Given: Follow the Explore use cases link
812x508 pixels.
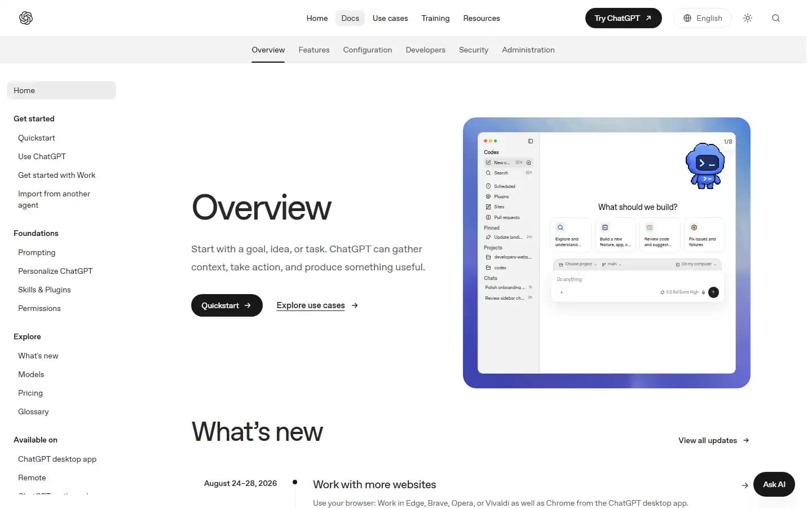Looking at the screenshot, I should pos(311,305).
